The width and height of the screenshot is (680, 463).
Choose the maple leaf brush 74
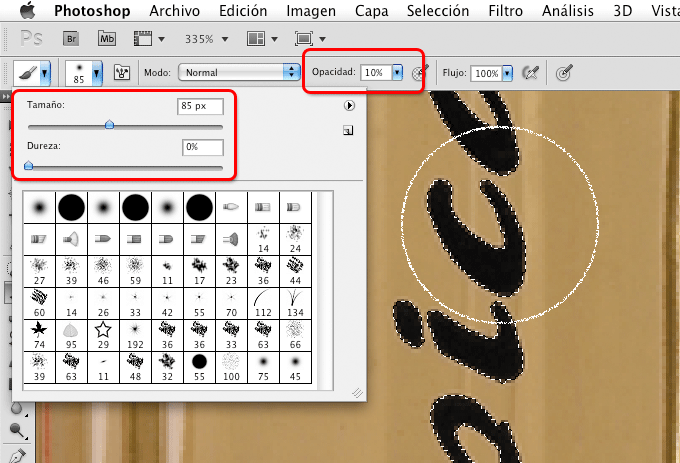pos(37,331)
